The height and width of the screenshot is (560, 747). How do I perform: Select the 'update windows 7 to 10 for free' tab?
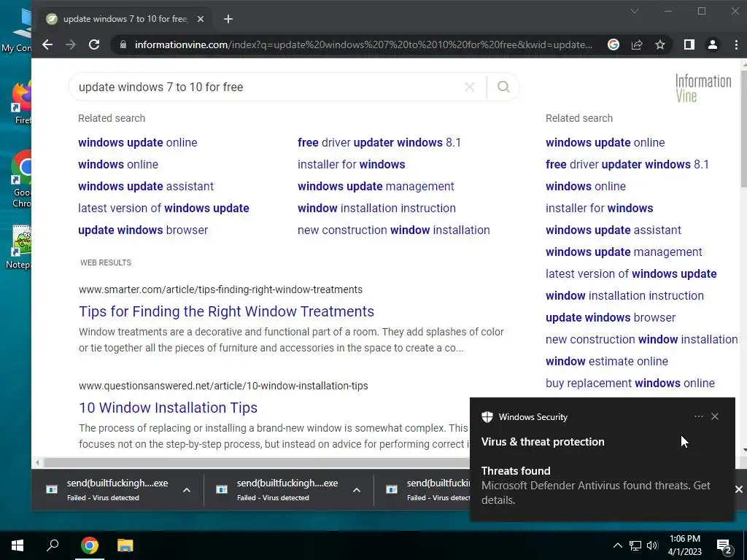coord(125,19)
